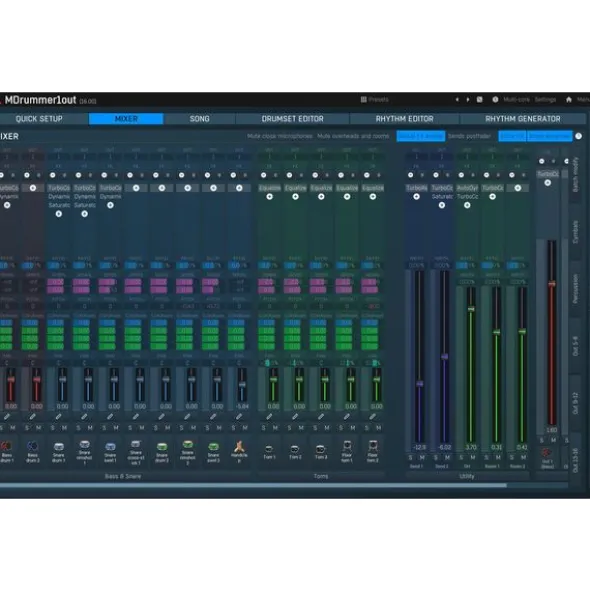Solo the Snare drum 1 channel
Screen dimensions: 590x591
click(52, 428)
